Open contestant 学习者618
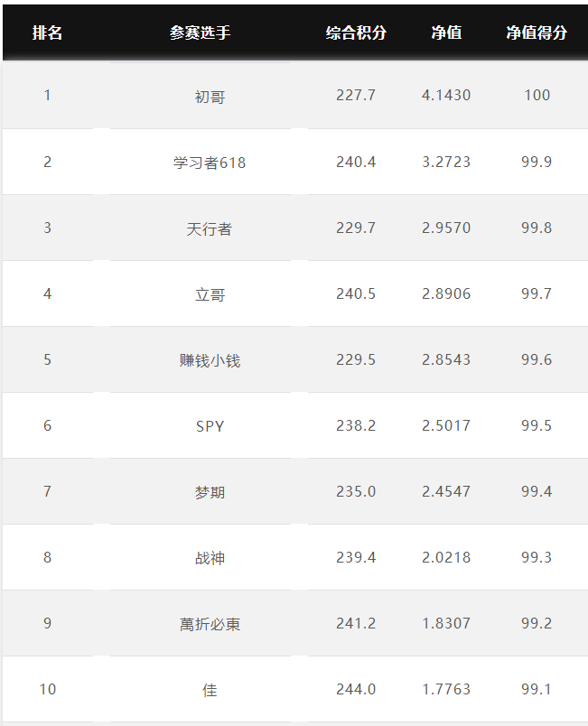The width and height of the screenshot is (588, 726). pos(210,163)
